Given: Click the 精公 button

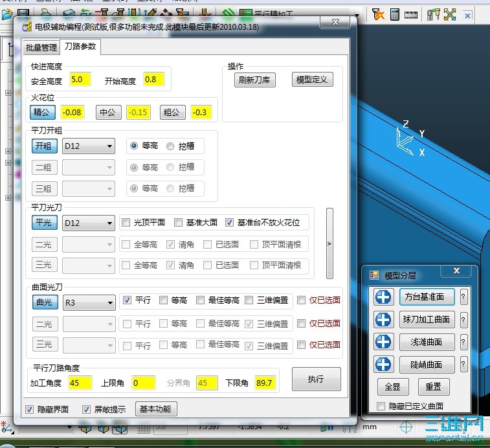Looking at the screenshot, I should (x=43, y=112).
